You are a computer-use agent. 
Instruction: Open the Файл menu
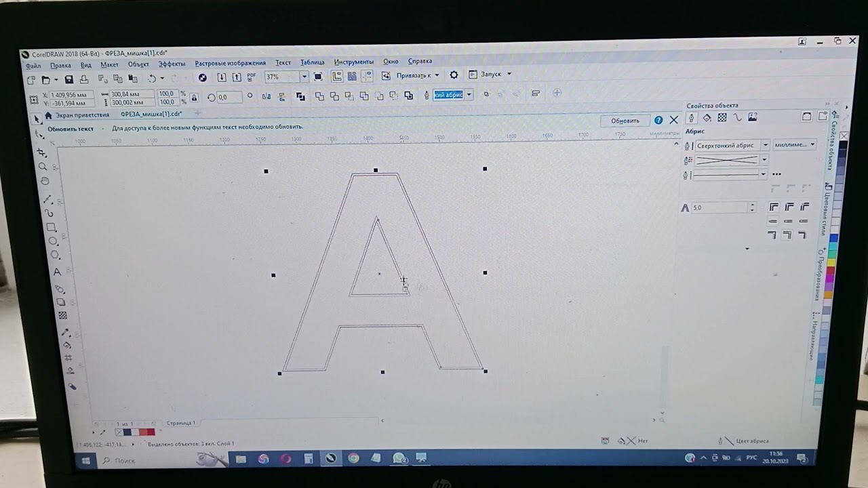click(33, 66)
